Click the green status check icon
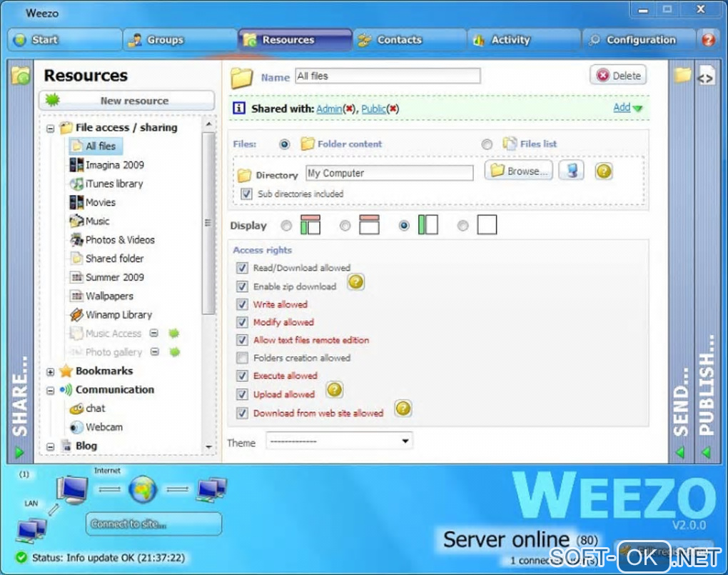Viewport: 728px width, 575px height. 21,557
